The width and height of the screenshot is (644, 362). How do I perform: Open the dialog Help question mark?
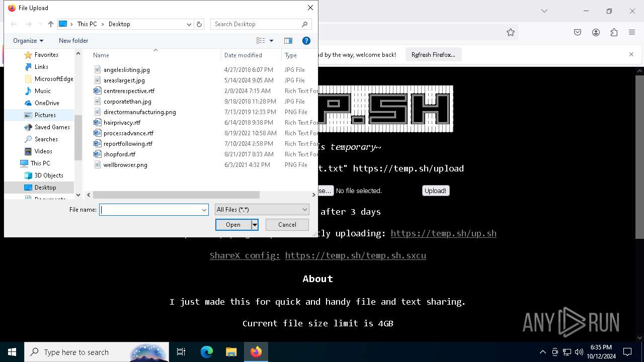306,41
